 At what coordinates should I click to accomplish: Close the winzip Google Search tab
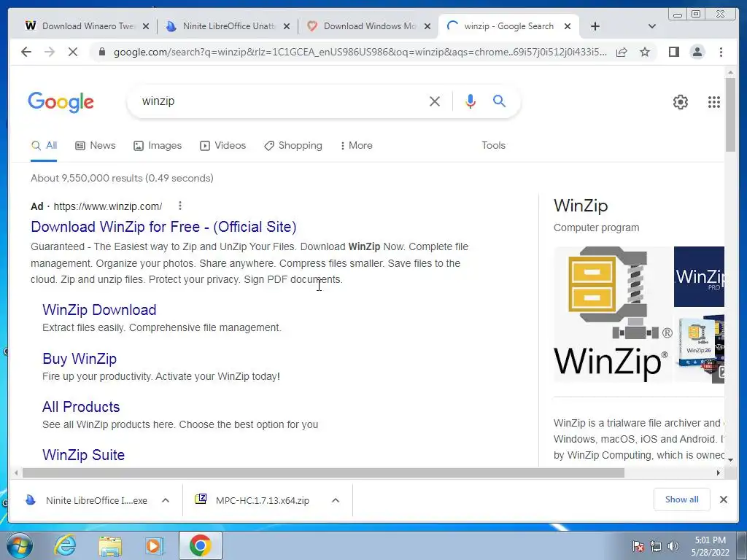tap(568, 27)
